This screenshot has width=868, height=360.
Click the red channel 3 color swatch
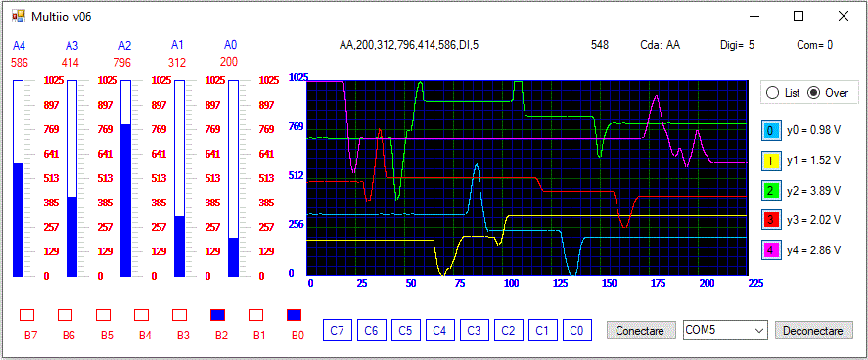[x=770, y=219]
